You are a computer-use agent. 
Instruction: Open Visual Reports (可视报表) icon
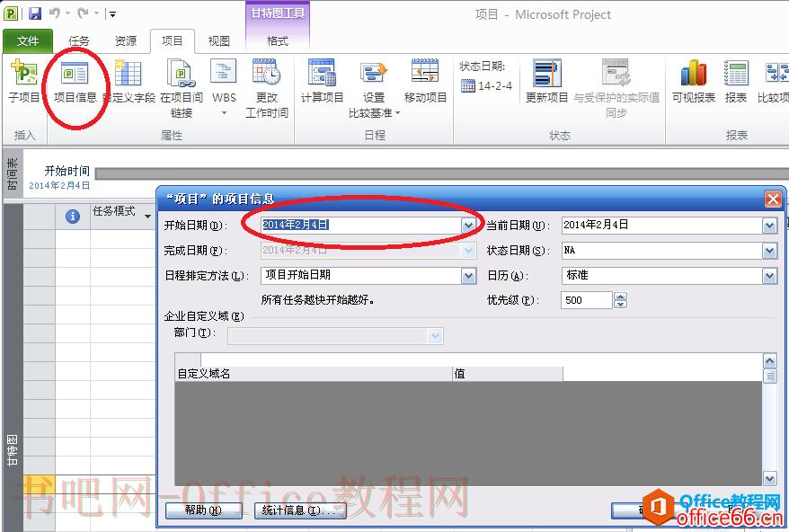tap(694, 73)
